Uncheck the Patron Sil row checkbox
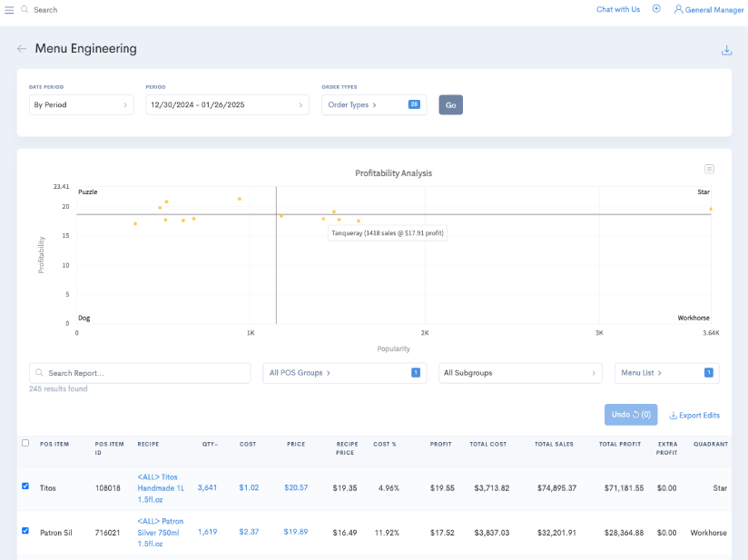The image size is (748, 560). [x=25, y=530]
